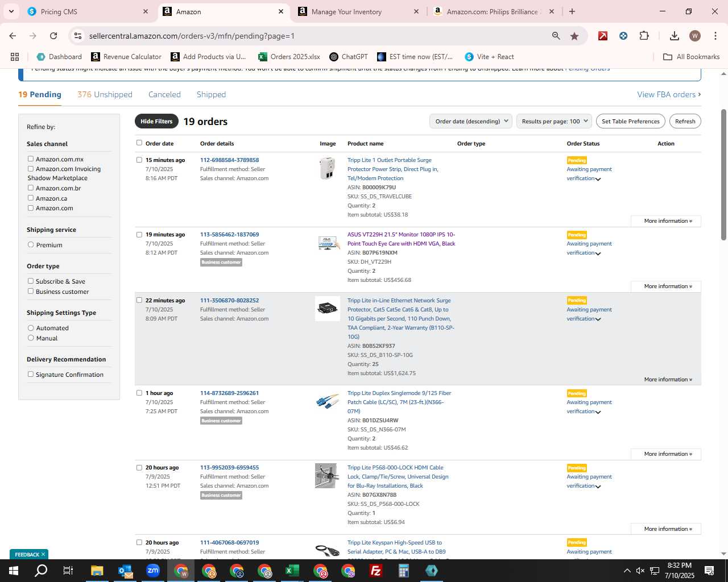Open View FBA orders link
The image size is (728, 582).
tap(669, 94)
